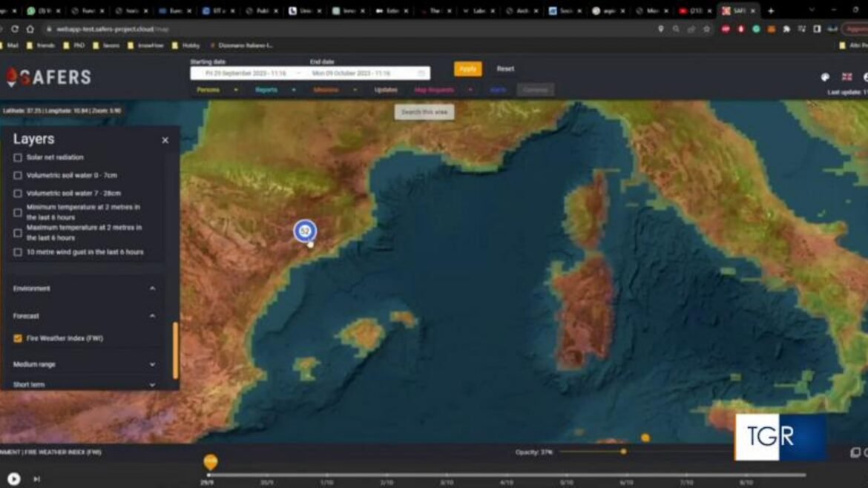Click the cluster marker labeled 52
Screen dimensions: 868x488
pyautogui.click(x=304, y=231)
